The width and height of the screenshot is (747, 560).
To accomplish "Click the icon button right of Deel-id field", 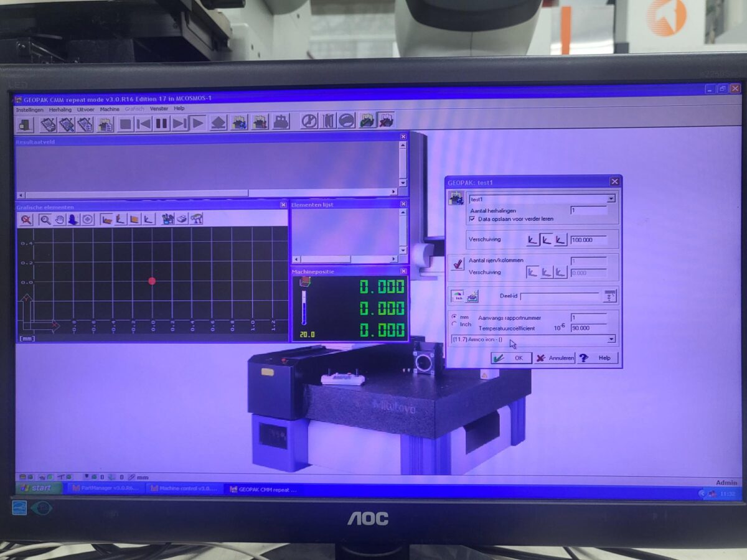I will 609,296.
